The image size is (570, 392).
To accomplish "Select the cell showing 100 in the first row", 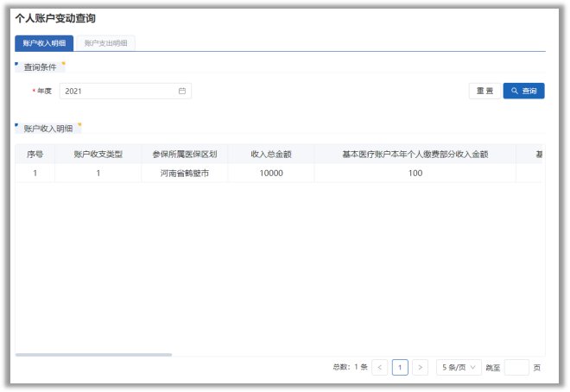I will [x=415, y=174].
